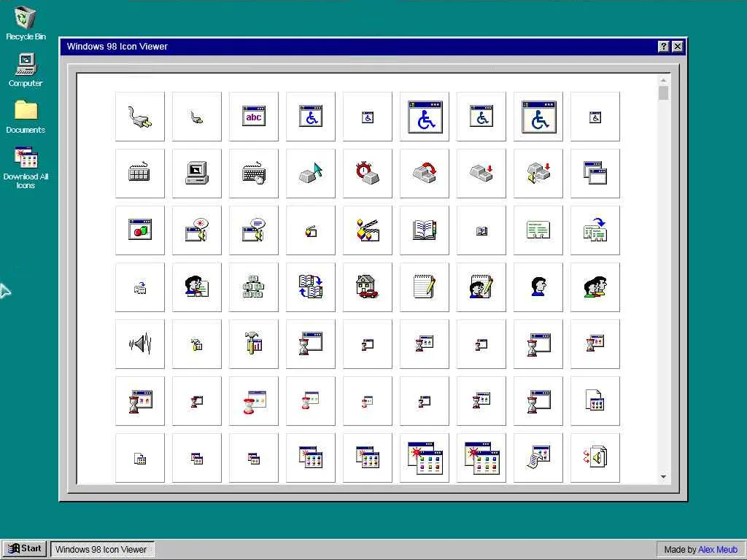Select the scroll with window icon tile
Image resolution: width=747 pixels, height=560 pixels.
[538, 458]
